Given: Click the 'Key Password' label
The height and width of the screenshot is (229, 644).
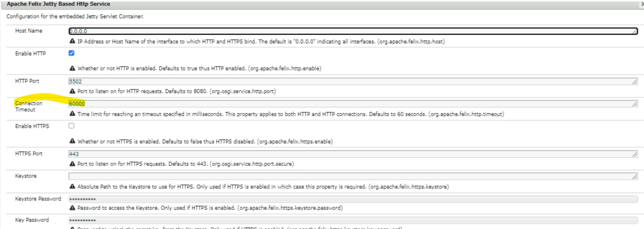Looking at the screenshot, I should click(x=32, y=220).
